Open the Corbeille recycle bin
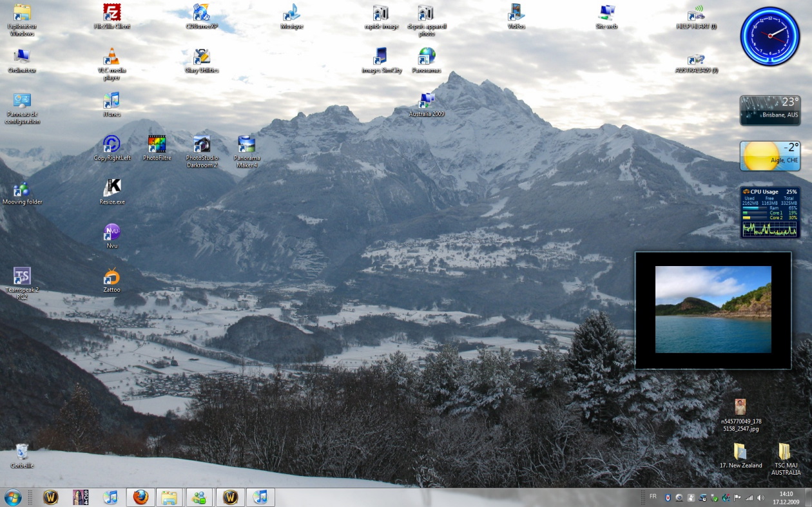This screenshot has height=507, width=812. coord(22,452)
